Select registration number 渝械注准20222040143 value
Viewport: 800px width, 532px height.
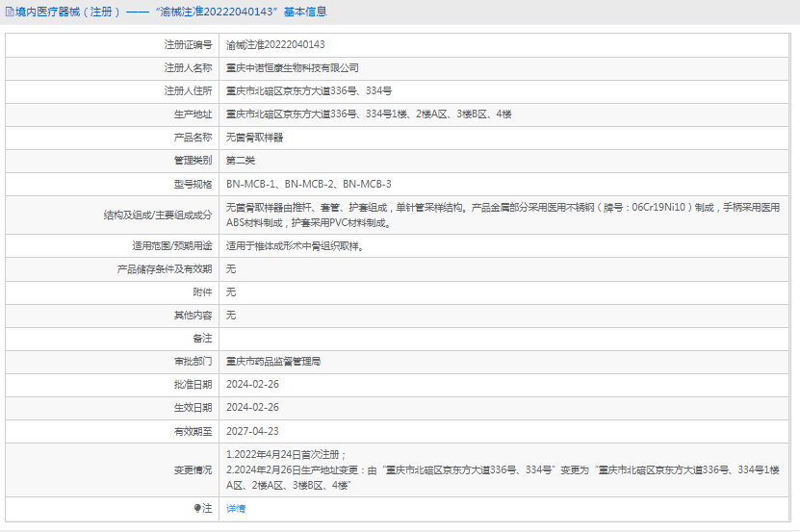tap(275, 45)
